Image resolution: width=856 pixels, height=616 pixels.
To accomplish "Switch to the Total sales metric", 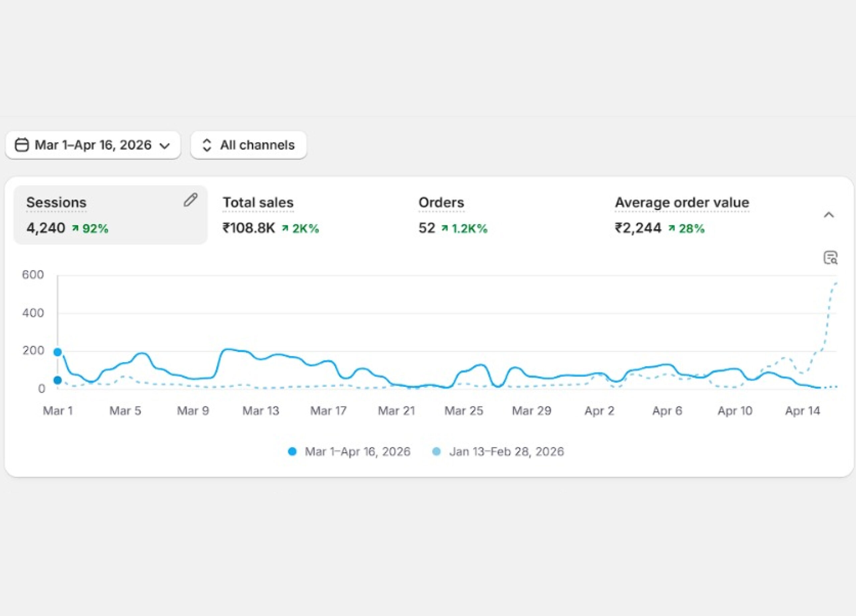I will point(258,203).
